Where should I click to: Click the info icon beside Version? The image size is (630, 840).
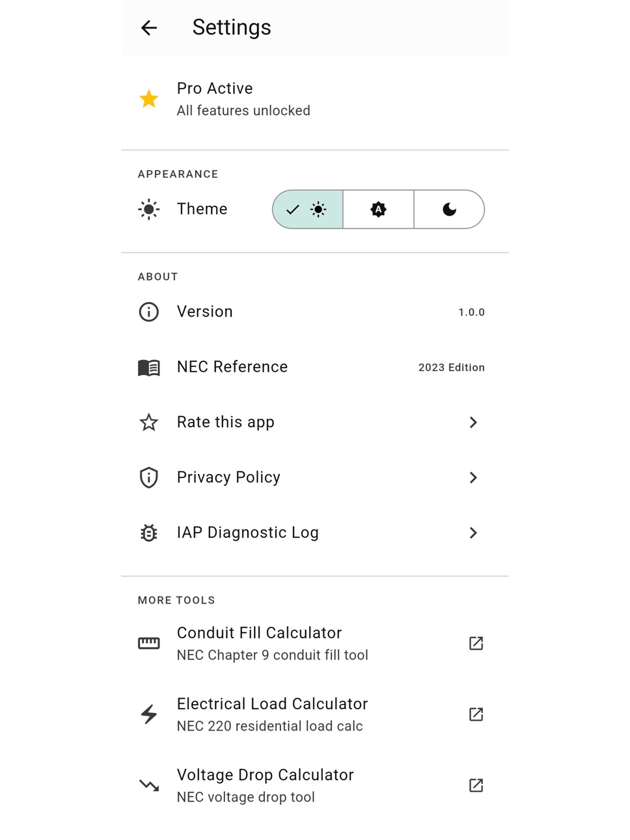pos(149,312)
